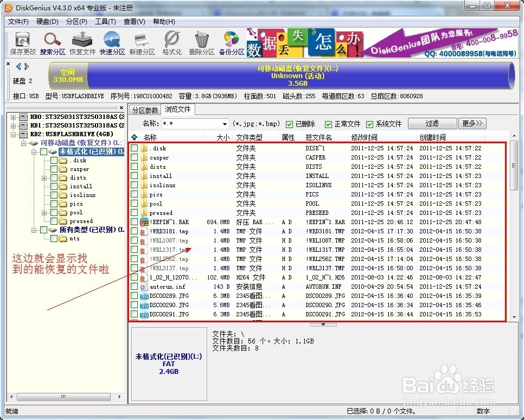The width and height of the screenshot is (524, 420).
Task: Select the 可移动磁盘 3.5GB partition bar
Action: coord(297,76)
